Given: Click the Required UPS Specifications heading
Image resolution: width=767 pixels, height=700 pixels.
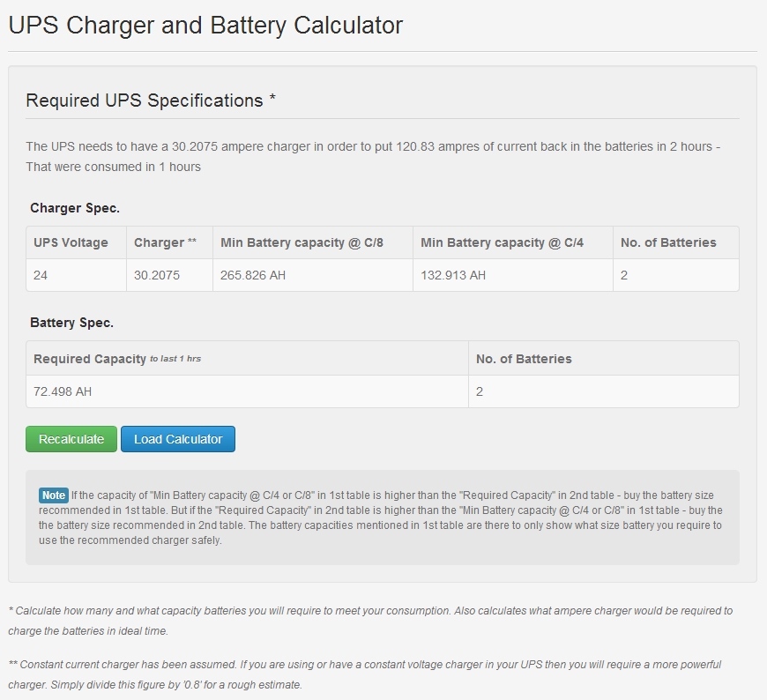Looking at the screenshot, I should (151, 101).
